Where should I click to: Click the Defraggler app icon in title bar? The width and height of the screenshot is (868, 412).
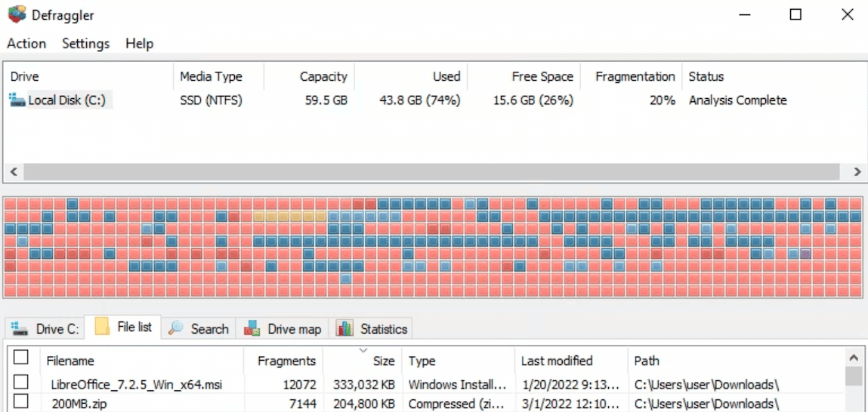(17, 14)
